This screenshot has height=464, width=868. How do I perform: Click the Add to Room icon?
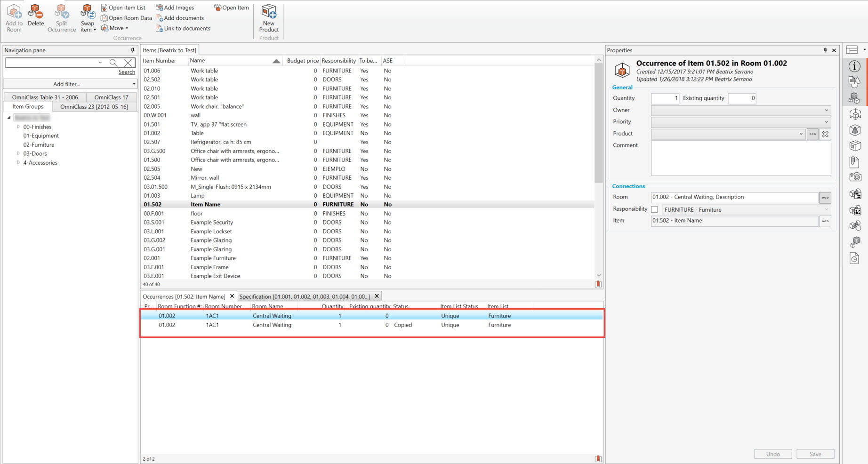click(14, 12)
